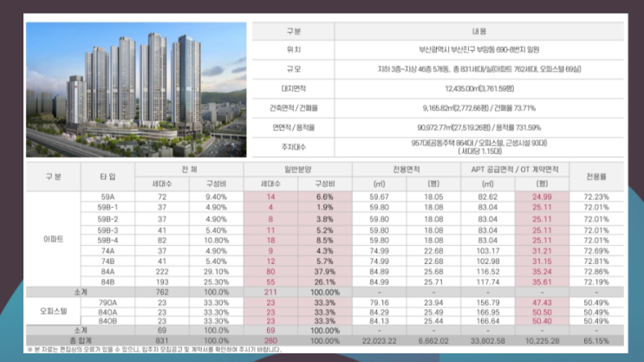Click the 59.67 exclusive area cell

[x=379, y=197]
